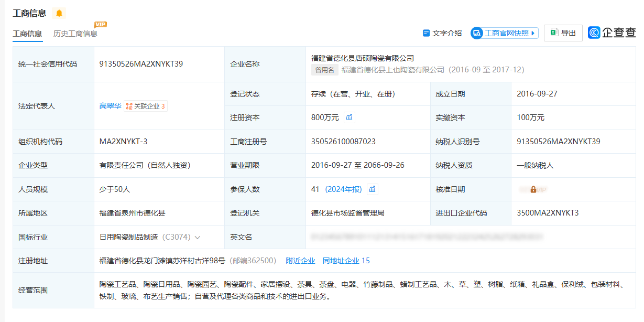Click the business scope description text
Image resolution: width=644 pixels, height=322 pixels.
pos(362,291)
